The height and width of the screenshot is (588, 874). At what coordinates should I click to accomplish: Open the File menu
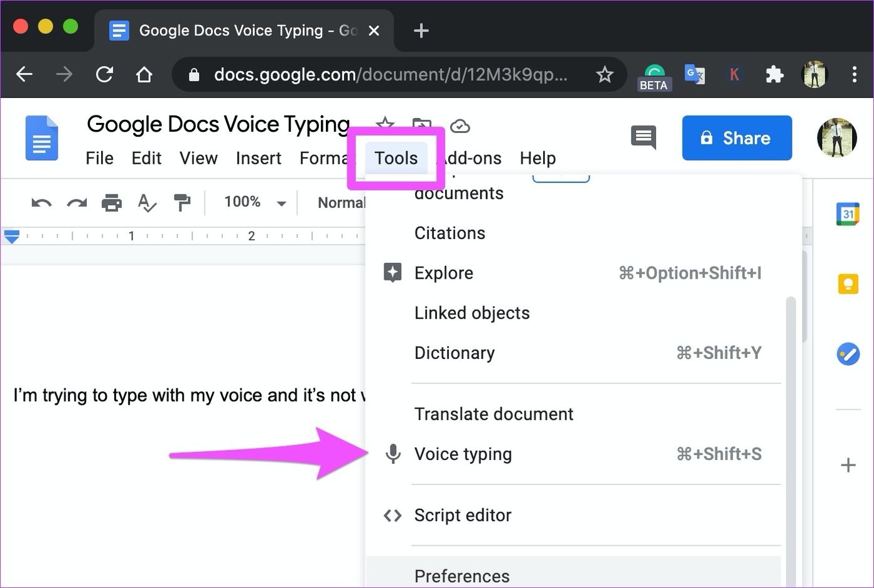99,158
